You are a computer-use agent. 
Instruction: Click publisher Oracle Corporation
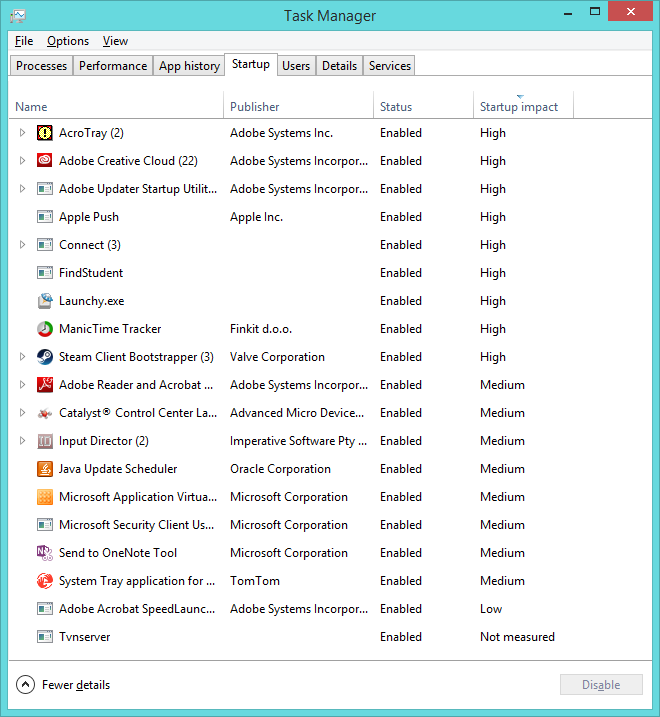(x=280, y=469)
